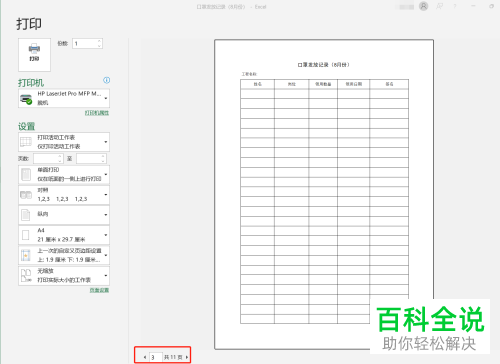Image resolution: width=500 pixels, height=364 pixels.
Task: Increase pages-from value with up arrow
Action: [60, 156]
